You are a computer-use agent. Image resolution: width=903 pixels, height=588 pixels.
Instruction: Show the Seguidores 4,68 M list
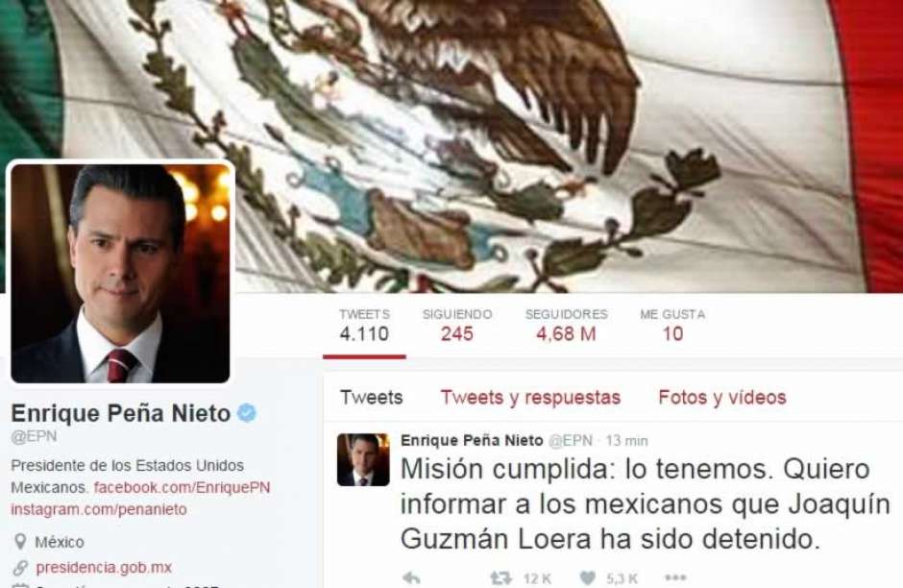point(566,326)
